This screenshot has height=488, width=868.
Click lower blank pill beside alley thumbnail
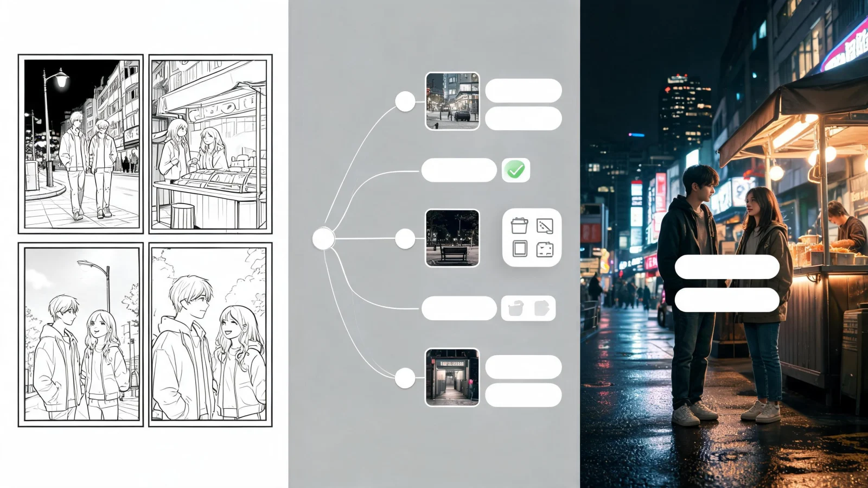tap(524, 395)
